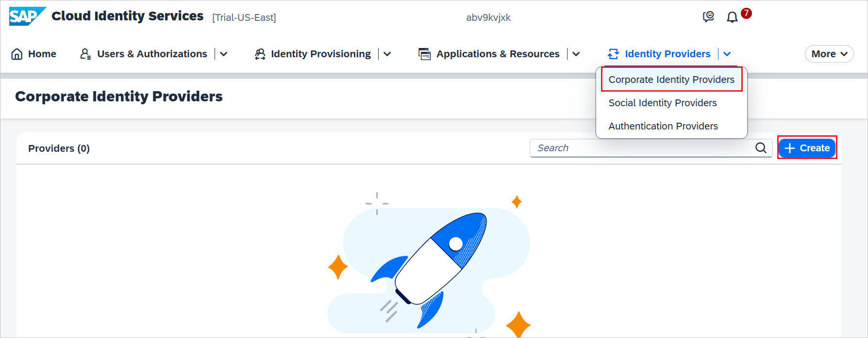Click the Create button

click(807, 148)
